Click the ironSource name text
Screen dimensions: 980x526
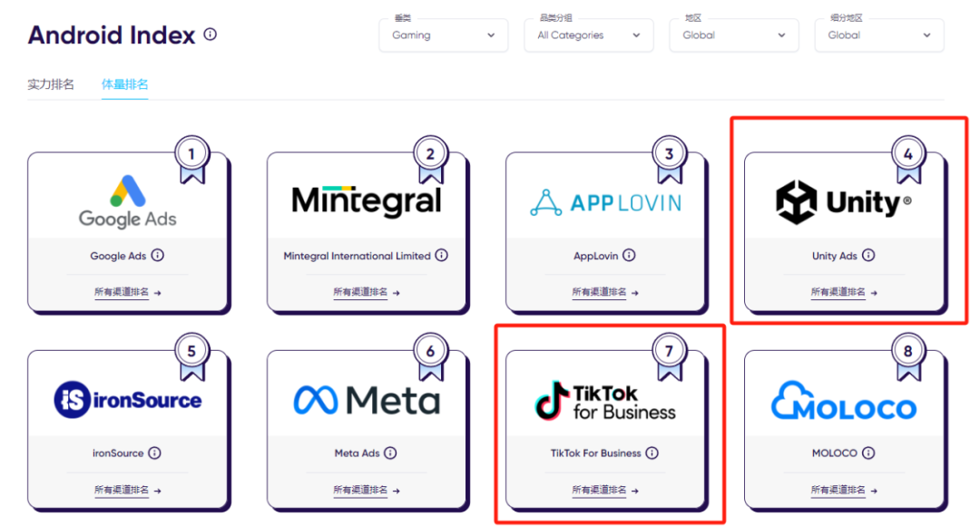tap(118, 453)
